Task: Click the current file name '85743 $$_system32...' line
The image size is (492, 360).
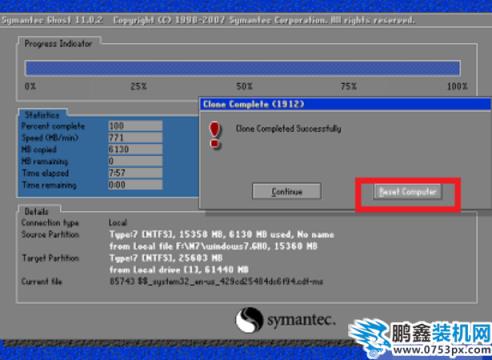Action: [216, 282]
